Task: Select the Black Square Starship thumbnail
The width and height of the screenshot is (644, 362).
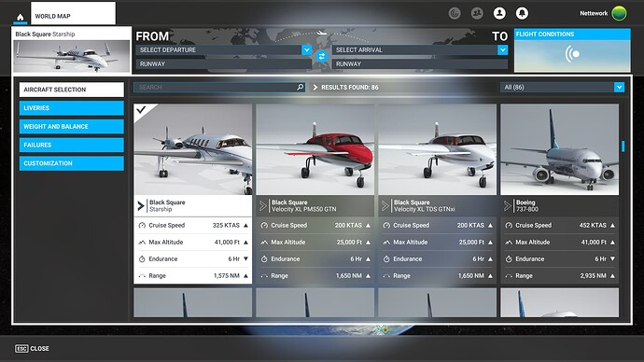Action: coord(192,149)
